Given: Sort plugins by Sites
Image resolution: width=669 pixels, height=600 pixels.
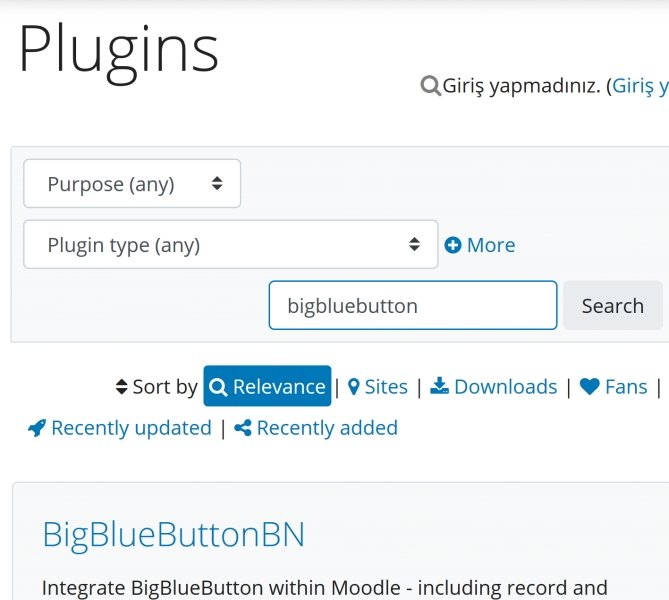Looking at the screenshot, I should point(385,387).
